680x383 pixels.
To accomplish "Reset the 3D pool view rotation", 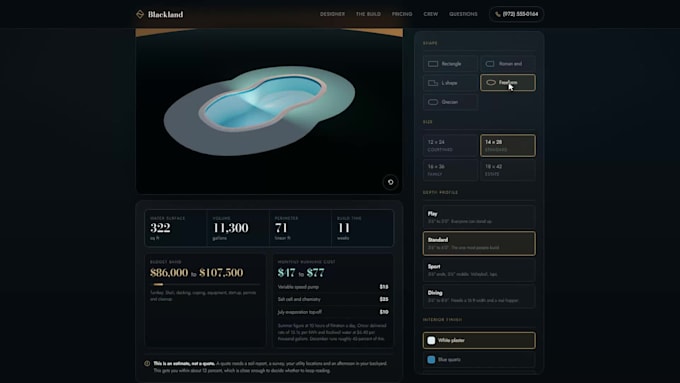I will 390,182.
